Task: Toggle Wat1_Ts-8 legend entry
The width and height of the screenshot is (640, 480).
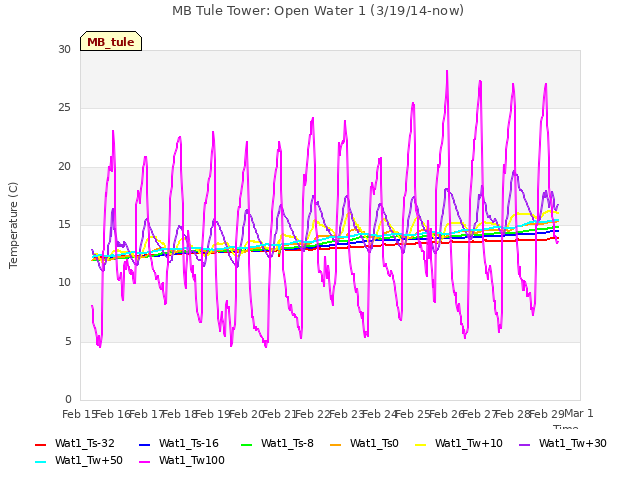Action: [277, 443]
